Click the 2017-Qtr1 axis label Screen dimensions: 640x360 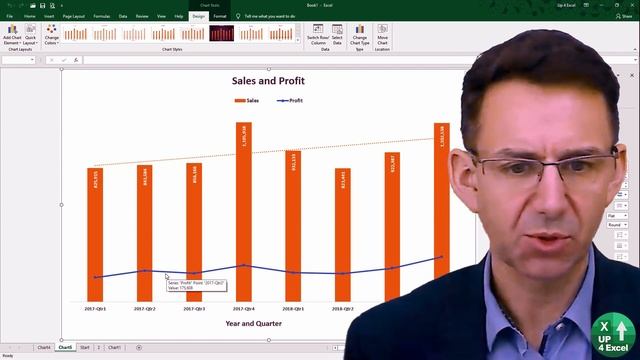click(x=95, y=309)
